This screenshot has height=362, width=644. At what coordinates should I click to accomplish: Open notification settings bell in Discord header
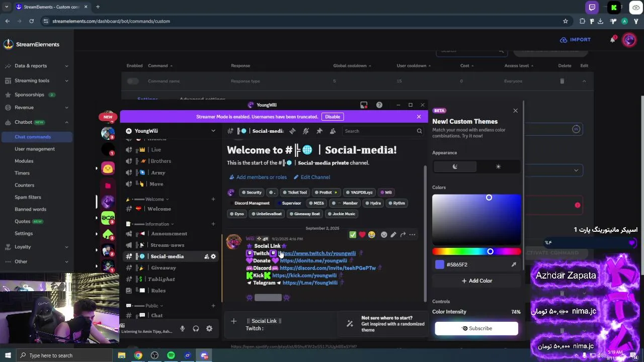click(x=306, y=131)
